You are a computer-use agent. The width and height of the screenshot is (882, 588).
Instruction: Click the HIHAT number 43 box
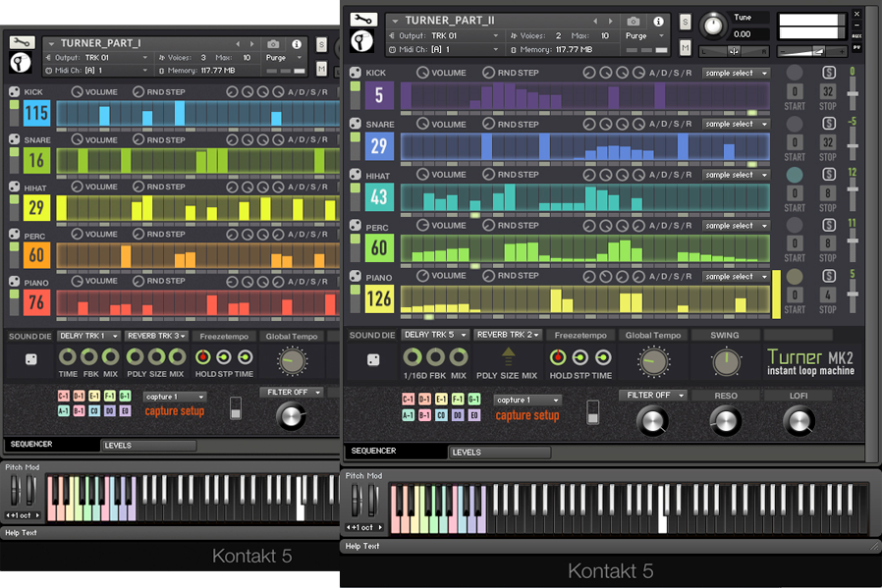click(x=378, y=196)
